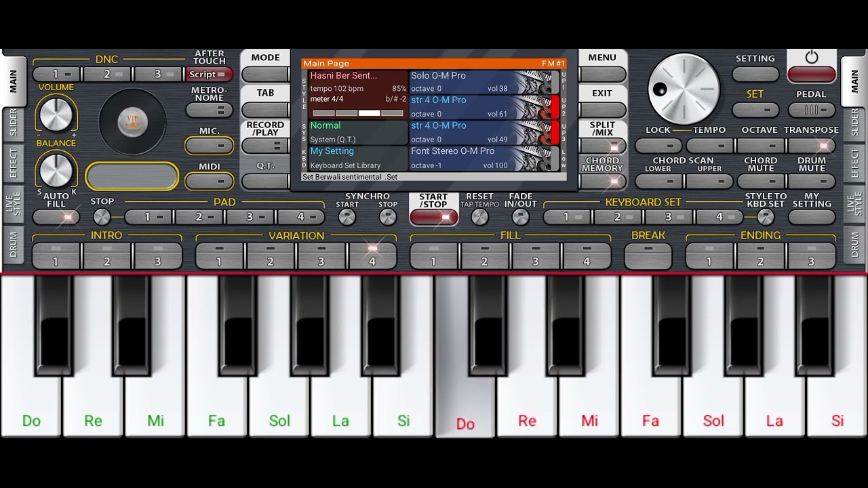Open the MODE button
This screenshot has width=868, height=488.
(265, 74)
